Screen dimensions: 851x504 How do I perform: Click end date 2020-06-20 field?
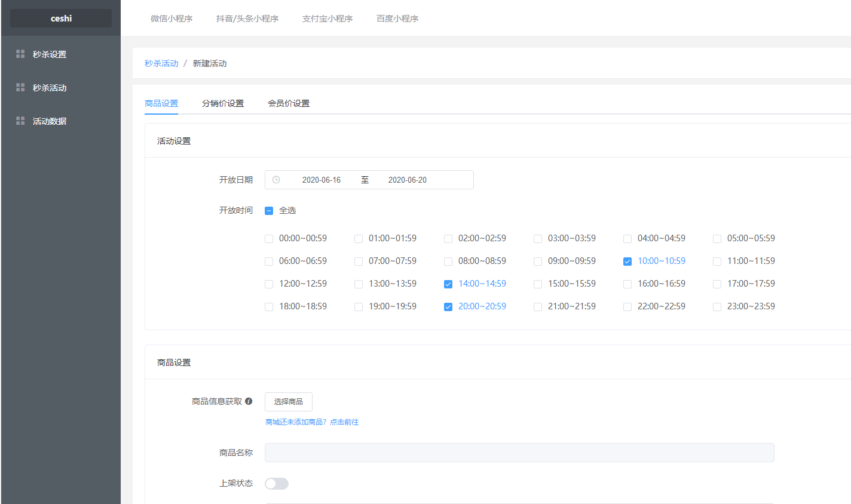(x=408, y=180)
